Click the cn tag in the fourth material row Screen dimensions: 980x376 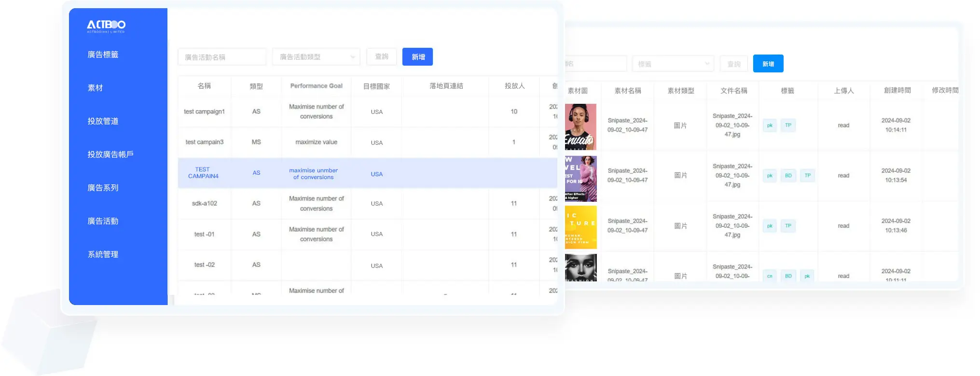[770, 276]
